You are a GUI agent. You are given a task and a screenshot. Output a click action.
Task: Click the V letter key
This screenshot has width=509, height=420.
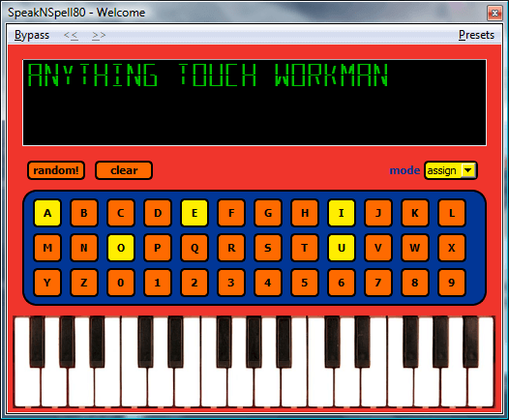click(x=378, y=248)
